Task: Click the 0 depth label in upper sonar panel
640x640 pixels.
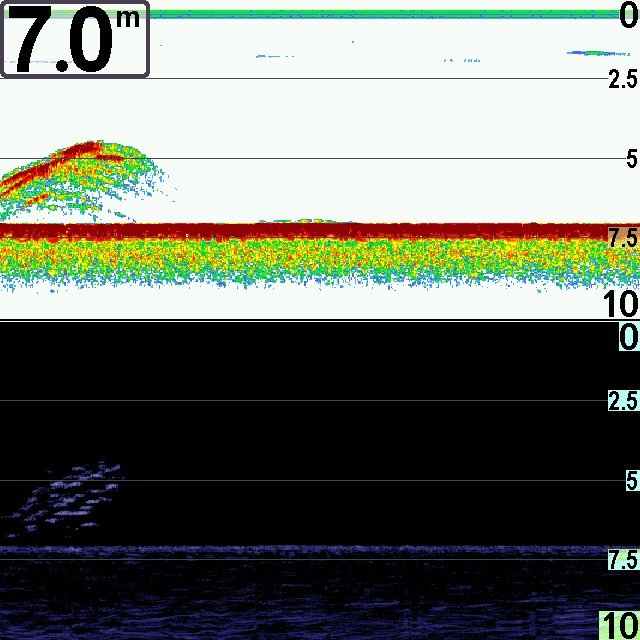Action: 627,16
